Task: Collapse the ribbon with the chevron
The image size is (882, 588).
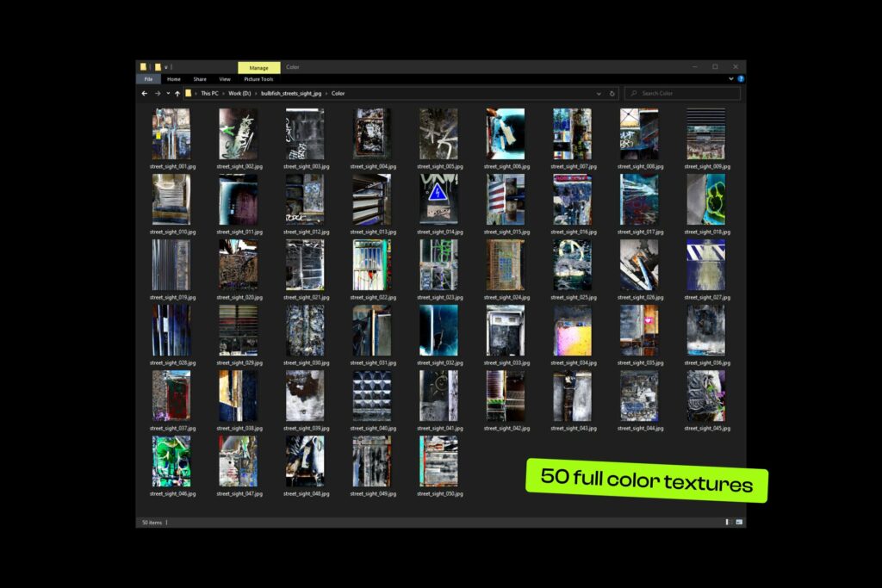Action: tap(730, 77)
